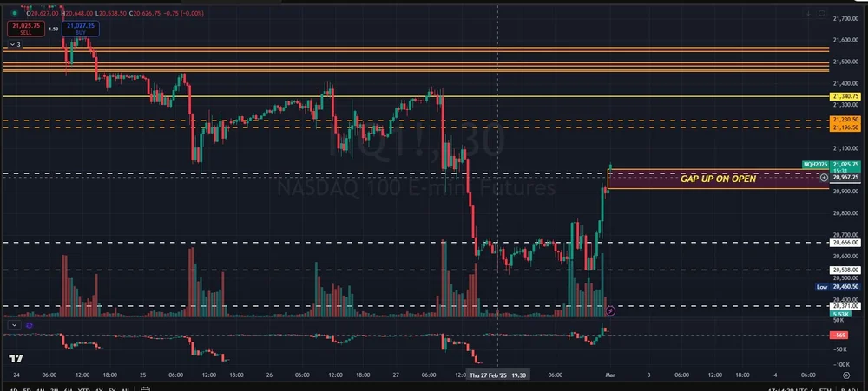The image size is (868, 391).
Task: Click the 20,538.00 price label
Action: (845, 270)
